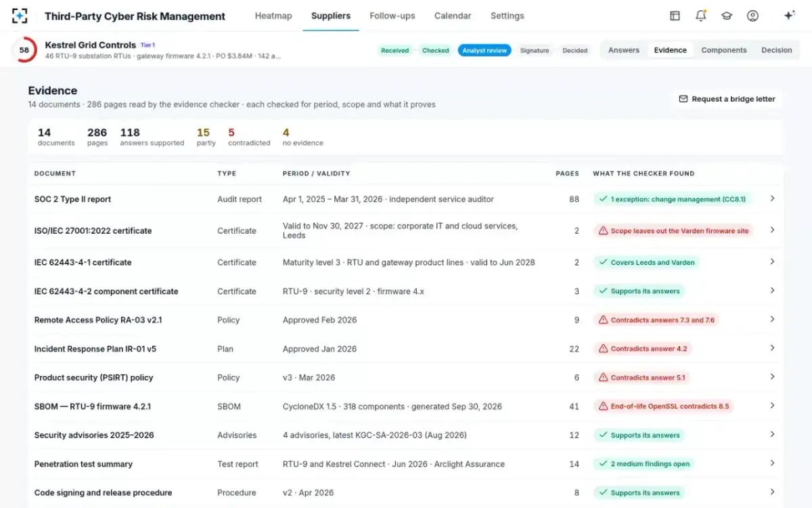This screenshot has height=508, width=812.
Task: Click the 'Covers Leeds and Varden' finding
Action: [x=646, y=262]
